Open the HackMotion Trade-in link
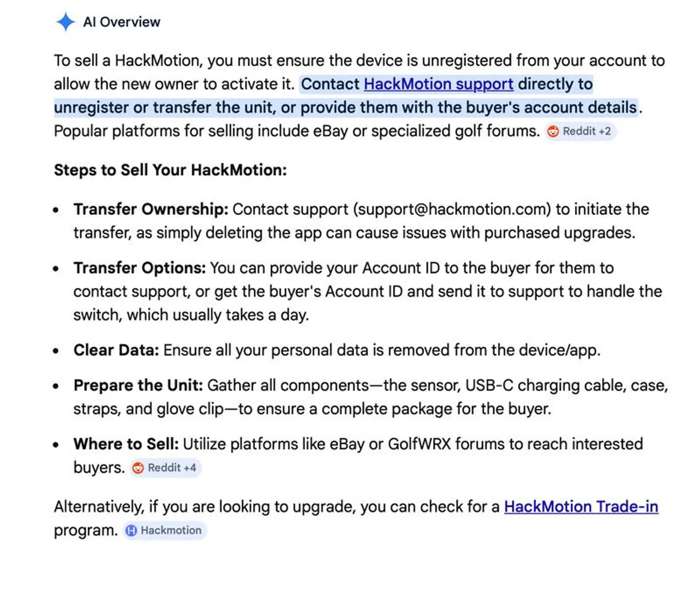700x590 pixels. [580, 507]
